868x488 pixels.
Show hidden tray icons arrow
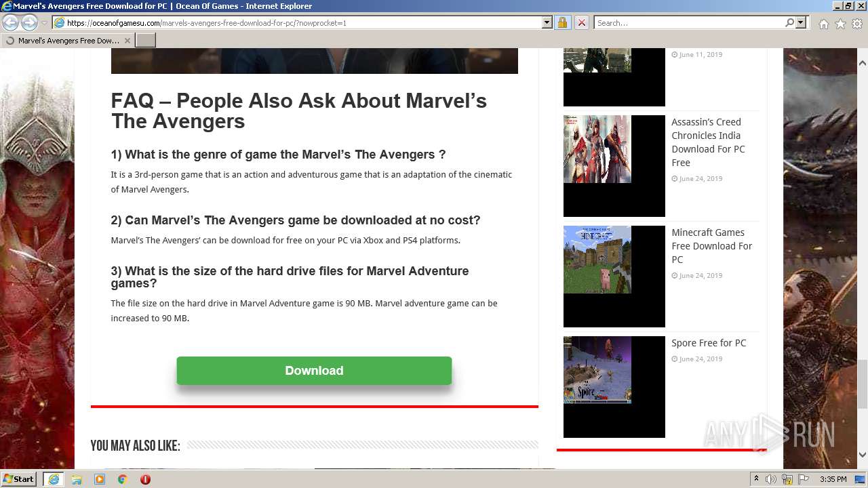coord(756,479)
